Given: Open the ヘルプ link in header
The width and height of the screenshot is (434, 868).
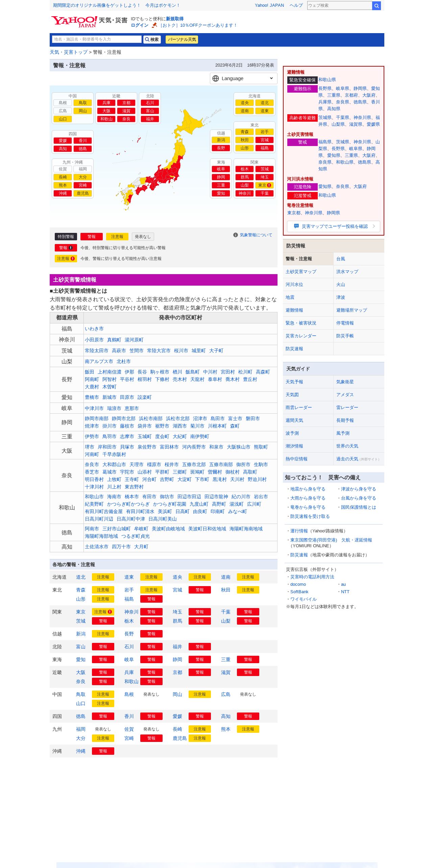Looking at the screenshot, I should 296,5.
